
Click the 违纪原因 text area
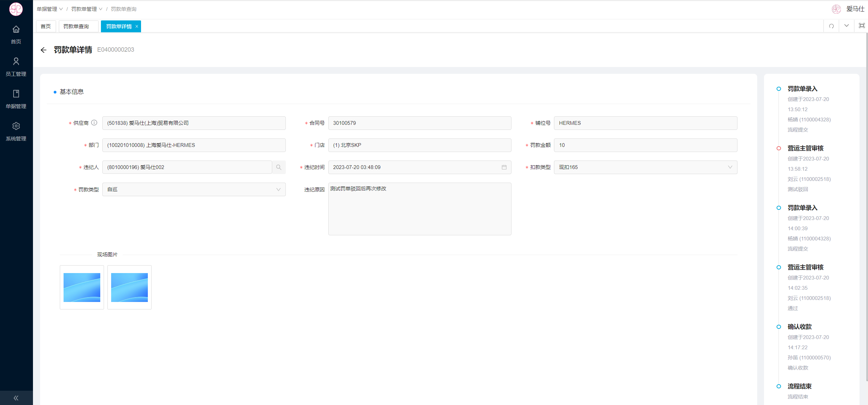point(420,209)
